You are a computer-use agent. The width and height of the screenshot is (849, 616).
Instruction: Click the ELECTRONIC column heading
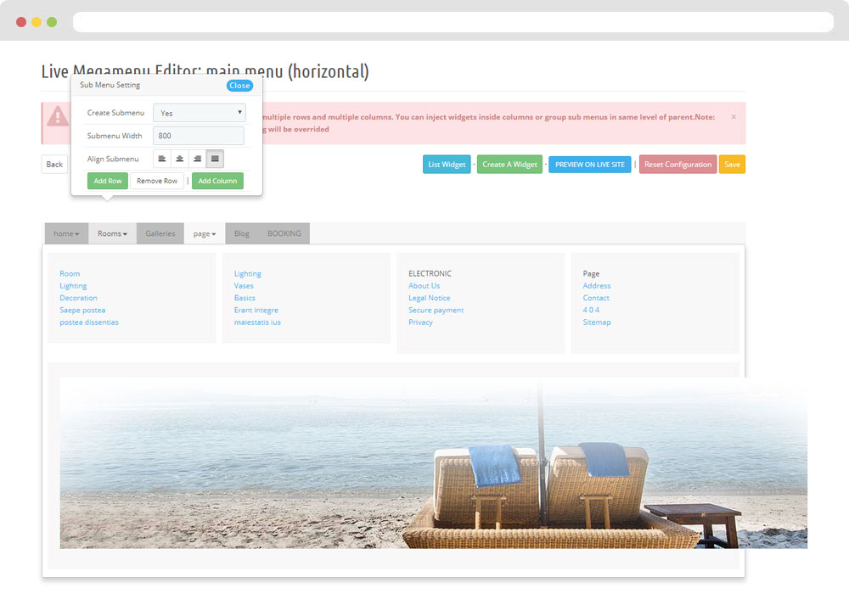430,273
